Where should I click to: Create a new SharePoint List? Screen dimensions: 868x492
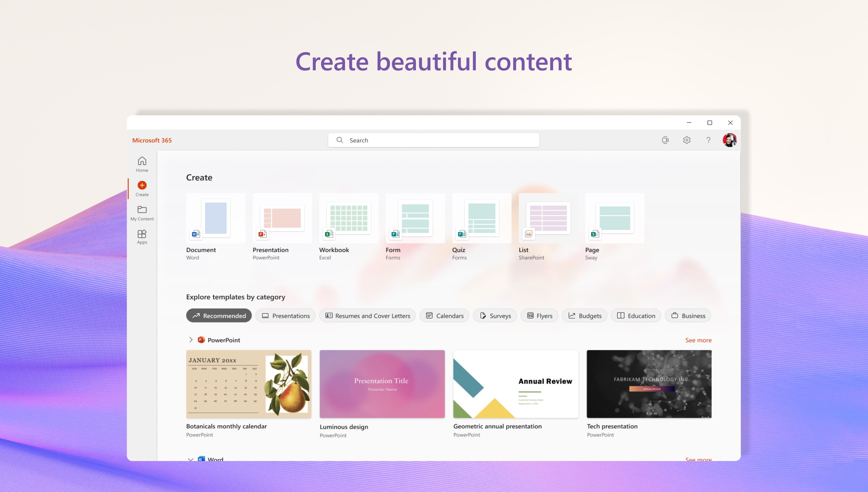point(548,219)
